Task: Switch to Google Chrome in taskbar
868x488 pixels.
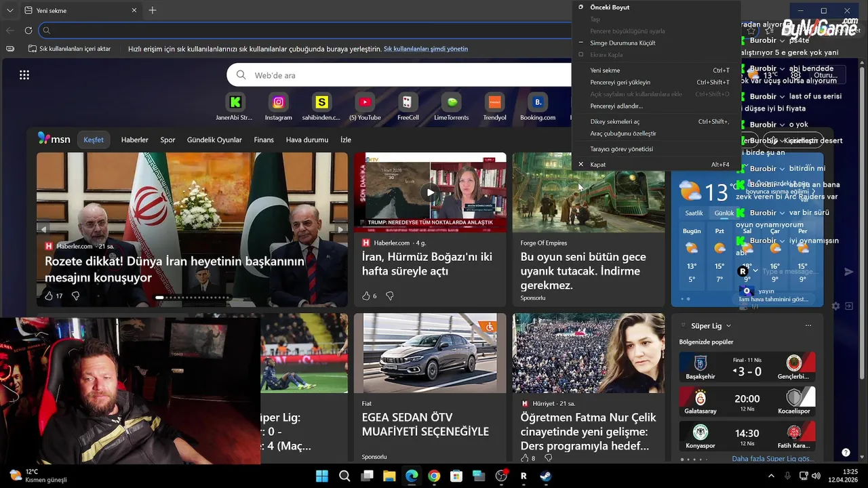Action: (434, 476)
